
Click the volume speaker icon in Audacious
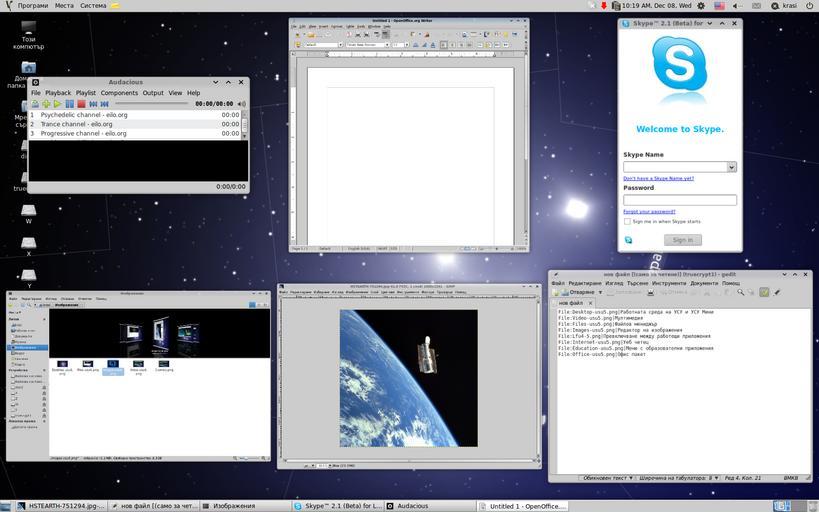(x=242, y=104)
